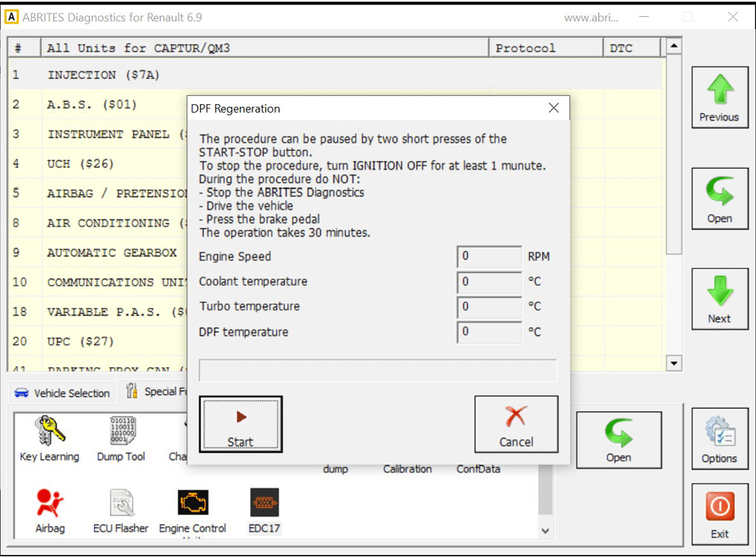Switch to the Vehicle Selection tab
Screen dimensions: 756x558
(63, 393)
